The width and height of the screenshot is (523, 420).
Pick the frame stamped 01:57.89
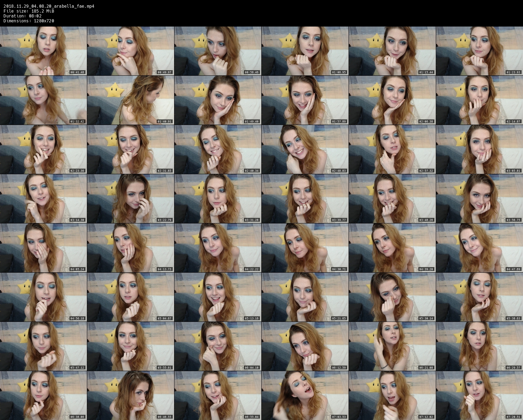coord(305,100)
